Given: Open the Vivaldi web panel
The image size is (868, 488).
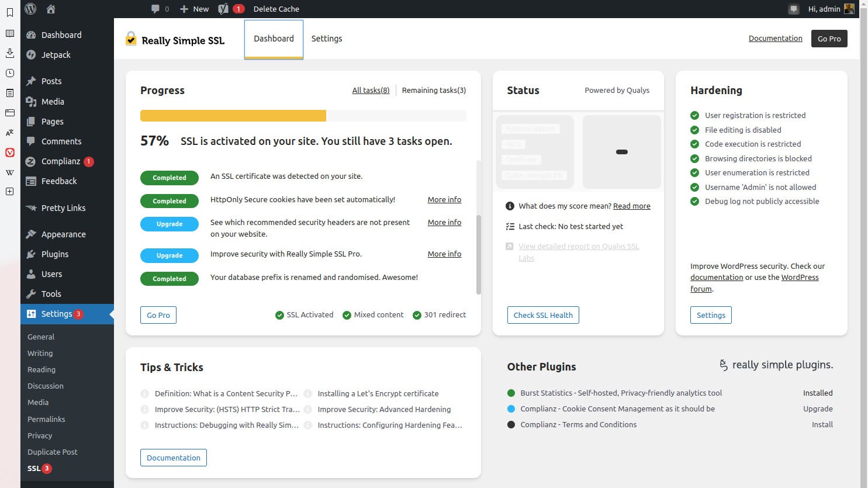Looking at the screenshot, I should click(x=9, y=153).
